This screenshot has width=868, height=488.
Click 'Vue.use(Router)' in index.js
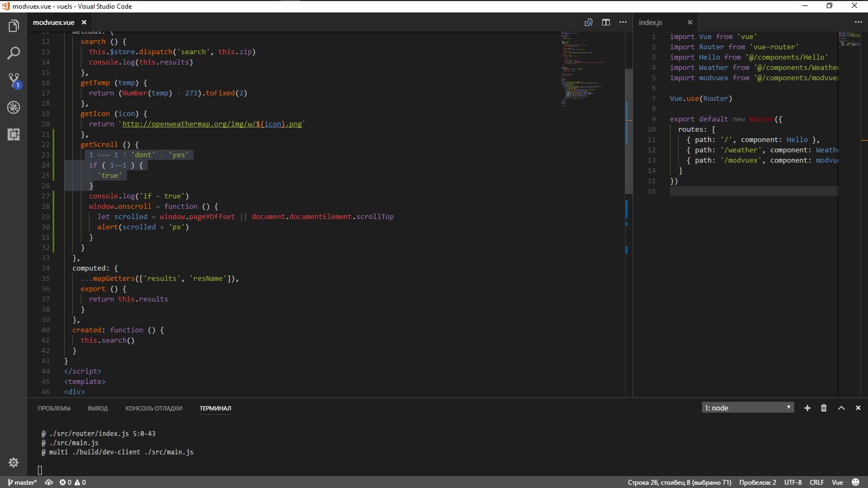click(701, 98)
